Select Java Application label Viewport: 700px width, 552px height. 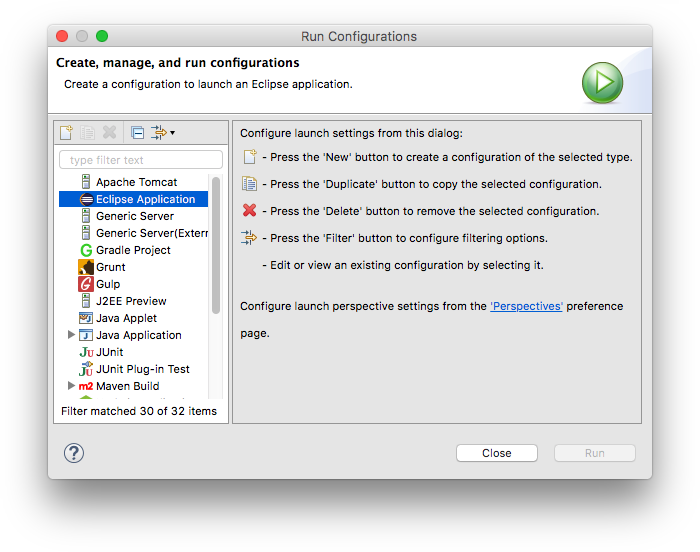tap(139, 335)
